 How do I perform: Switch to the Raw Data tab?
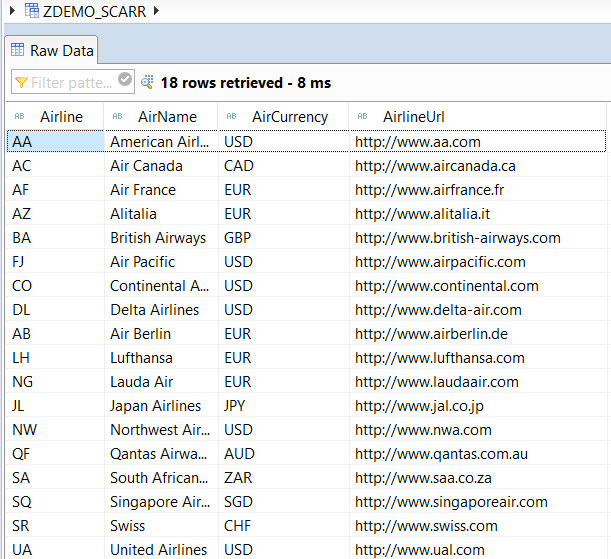click(x=52, y=51)
